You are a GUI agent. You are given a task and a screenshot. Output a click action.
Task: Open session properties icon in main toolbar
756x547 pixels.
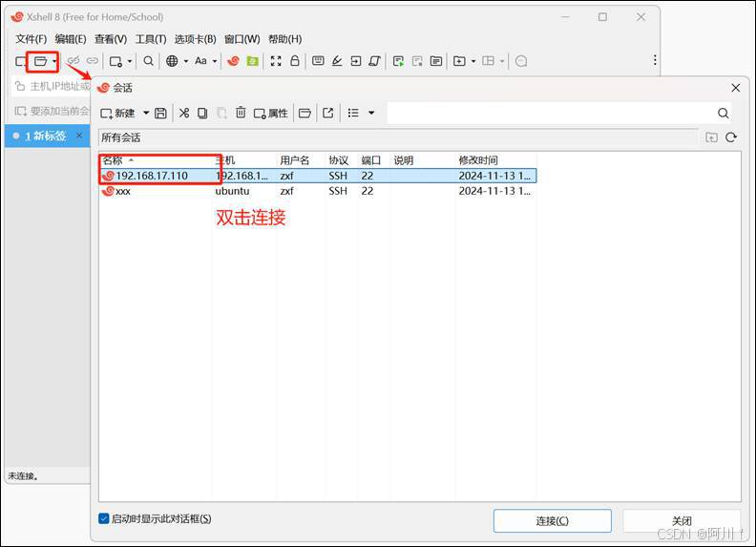pos(115,61)
